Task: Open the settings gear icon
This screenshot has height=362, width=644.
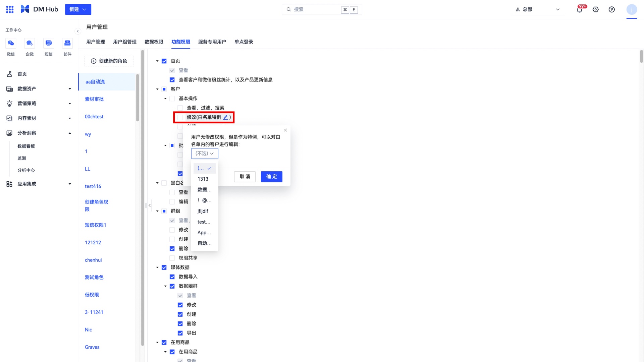Action: pyautogui.click(x=596, y=9)
